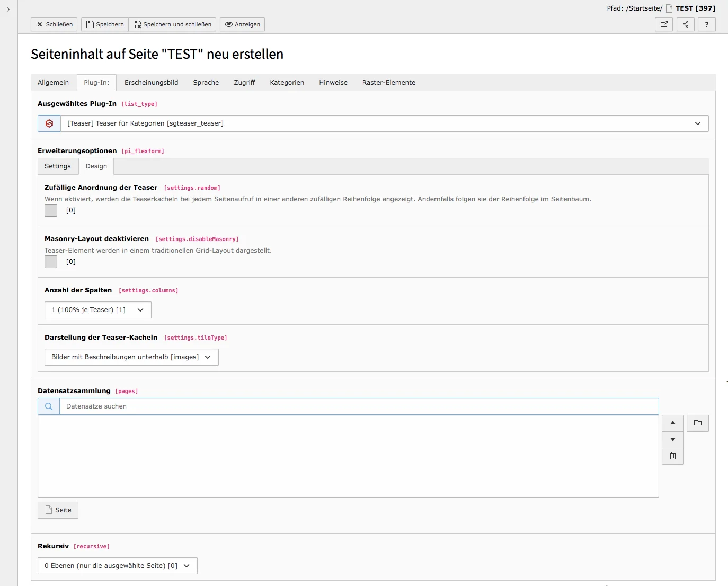This screenshot has height=586, width=728.
Task: Open the record in a new window
Action: click(x=664, y=24)
